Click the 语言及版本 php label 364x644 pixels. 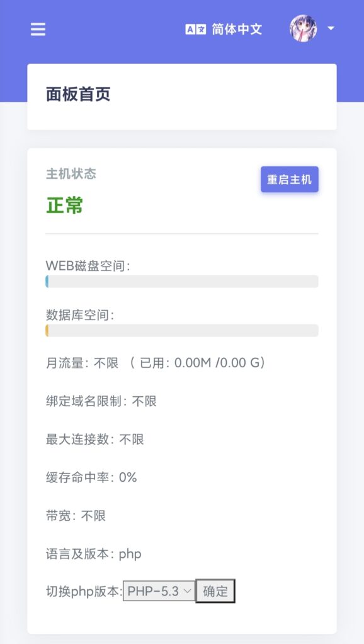tap(92, 554)
